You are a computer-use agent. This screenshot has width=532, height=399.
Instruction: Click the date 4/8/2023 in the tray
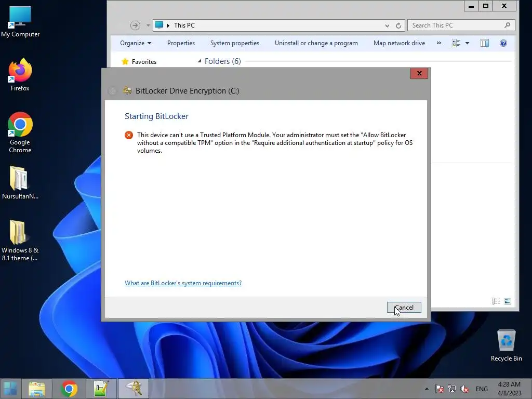tap(509, 393)
